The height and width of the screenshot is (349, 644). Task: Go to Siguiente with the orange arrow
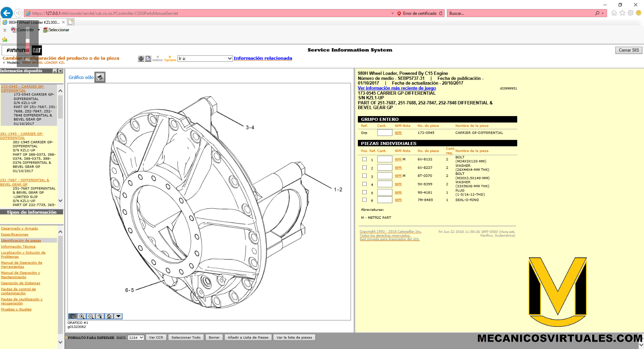pos(170,58)
